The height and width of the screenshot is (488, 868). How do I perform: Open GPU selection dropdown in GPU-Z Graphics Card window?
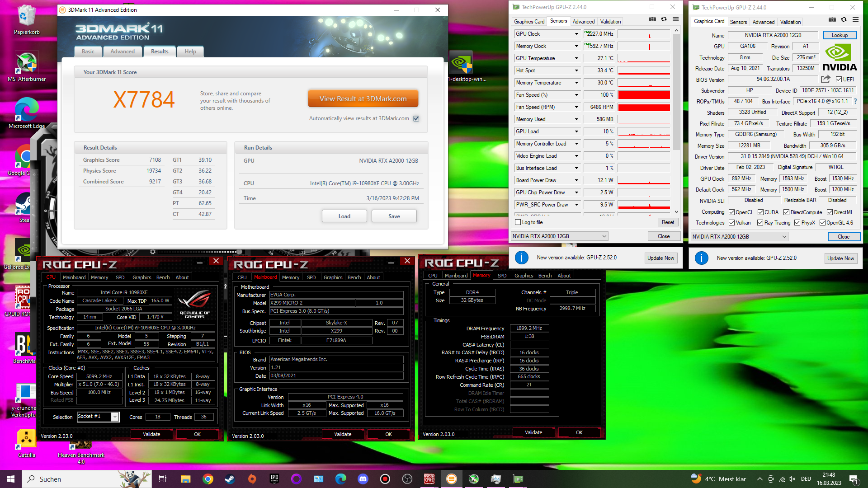pos(739,237)
